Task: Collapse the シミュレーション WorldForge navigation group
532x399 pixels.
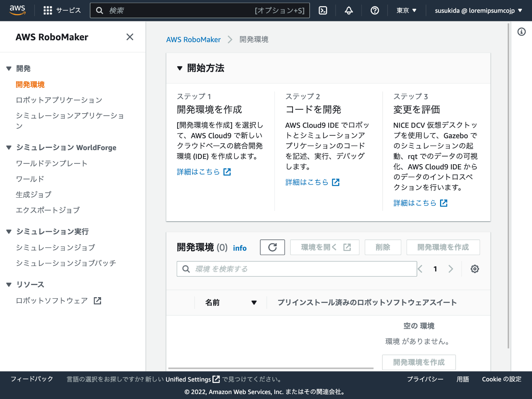Action: pos(9,148)
